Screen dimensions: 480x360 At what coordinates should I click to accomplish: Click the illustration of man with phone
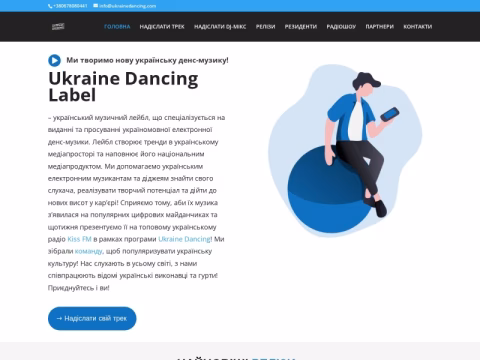pyautogui.click(x=345, y=151)
